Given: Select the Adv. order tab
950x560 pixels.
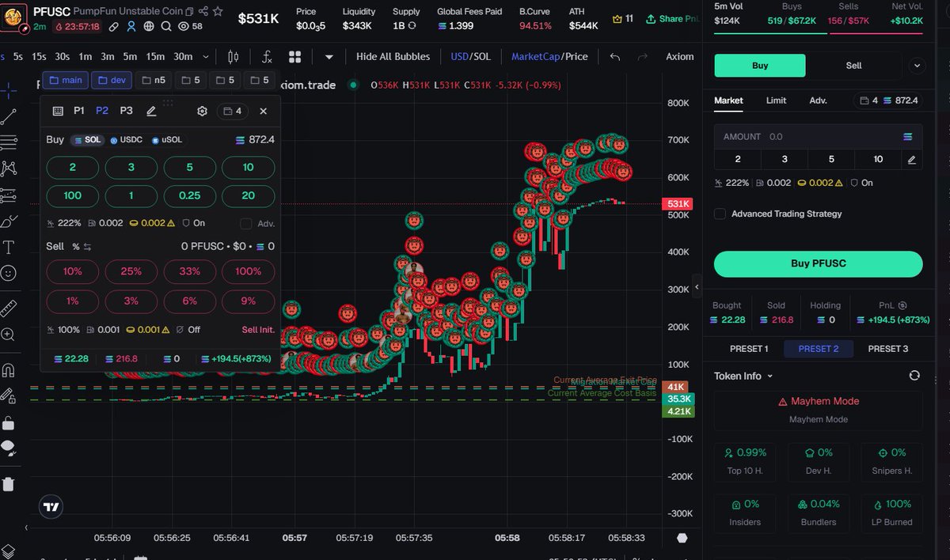Looking at the screenshot, I should point(818,100).
